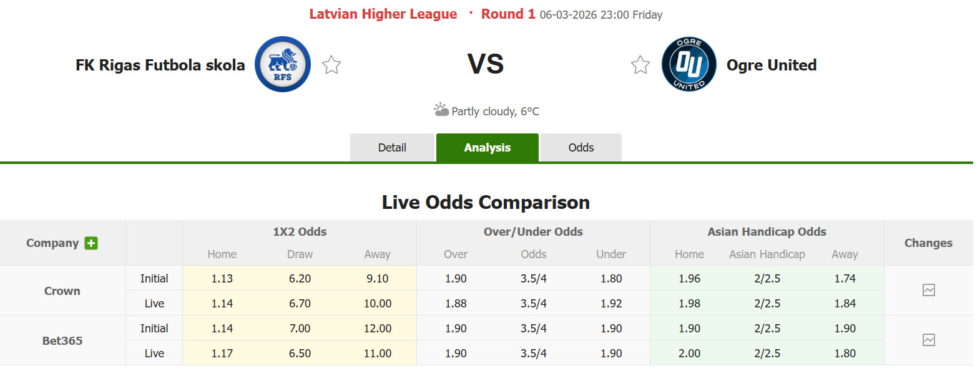Open the Latvian Higher League link
Screen dimensions: 980x371
(383, 14)
